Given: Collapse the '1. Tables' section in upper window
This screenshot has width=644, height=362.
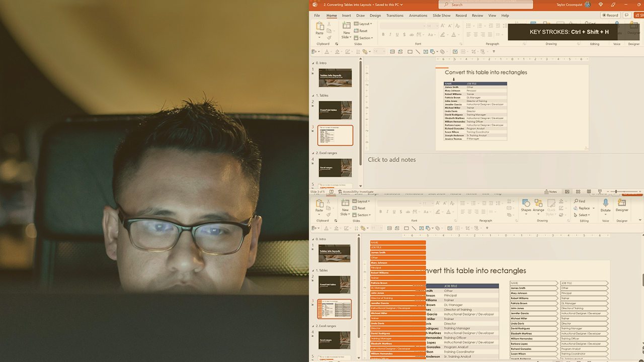Looking at the screenshot, I should point(313,95).
